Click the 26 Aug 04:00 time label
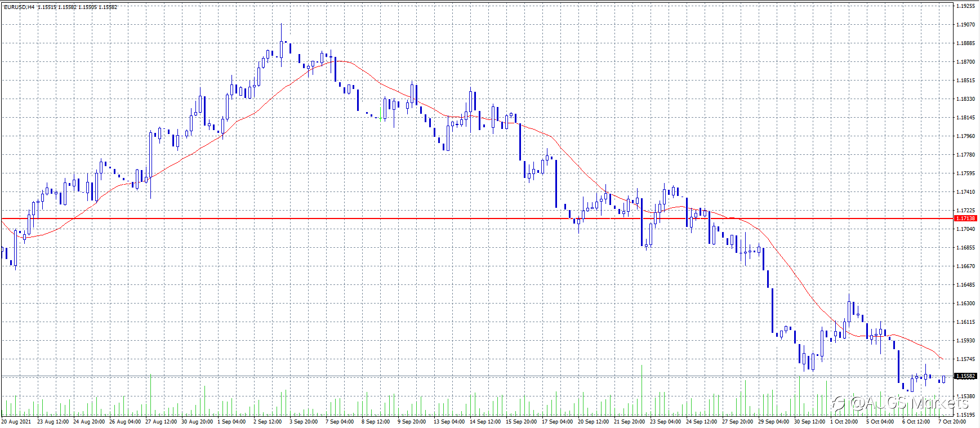This screenshot has height=428, width=980. point(125,422)
